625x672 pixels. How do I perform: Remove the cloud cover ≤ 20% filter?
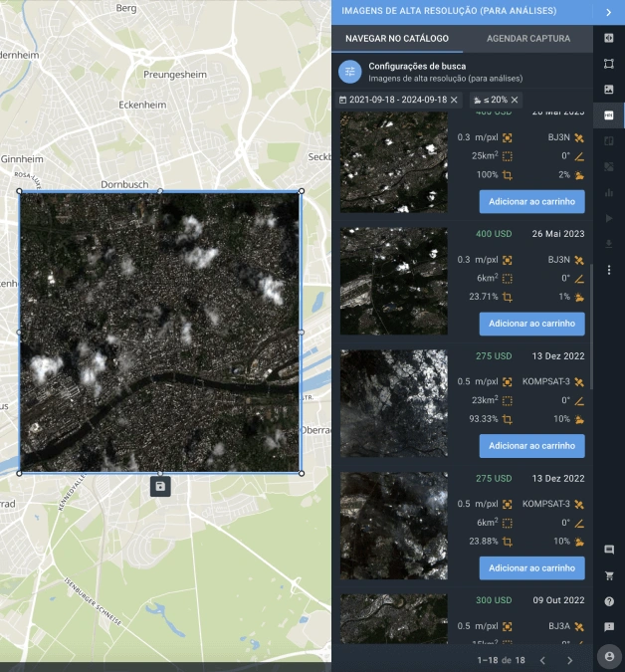pos(515,100)
